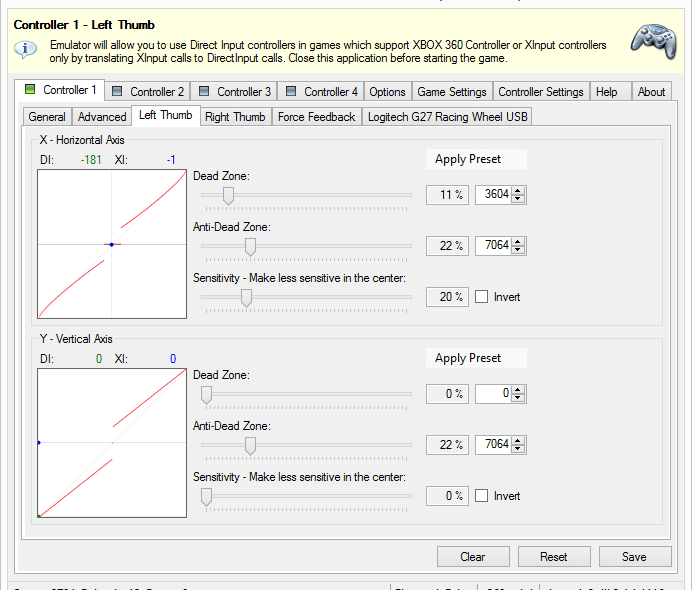The image size is (692, 590).
Task: Click Y axis Anti-Dead Zone 22 % box
Action: click(447, 444)
